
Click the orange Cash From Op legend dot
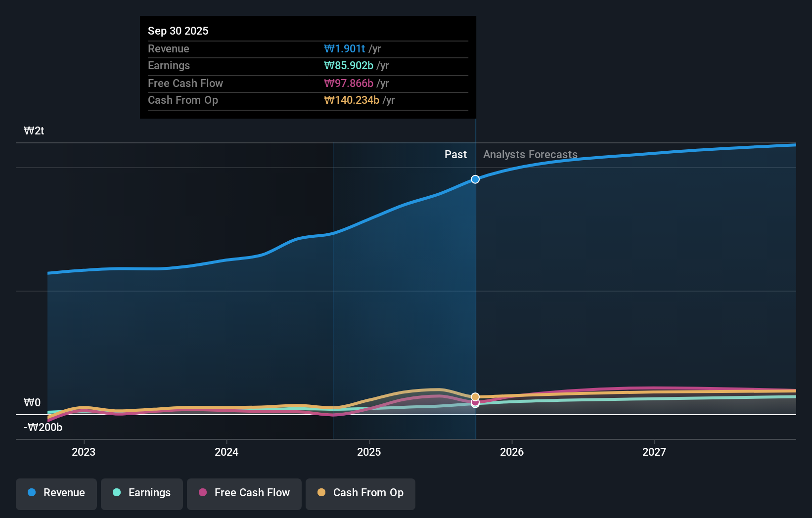[321, 493]
